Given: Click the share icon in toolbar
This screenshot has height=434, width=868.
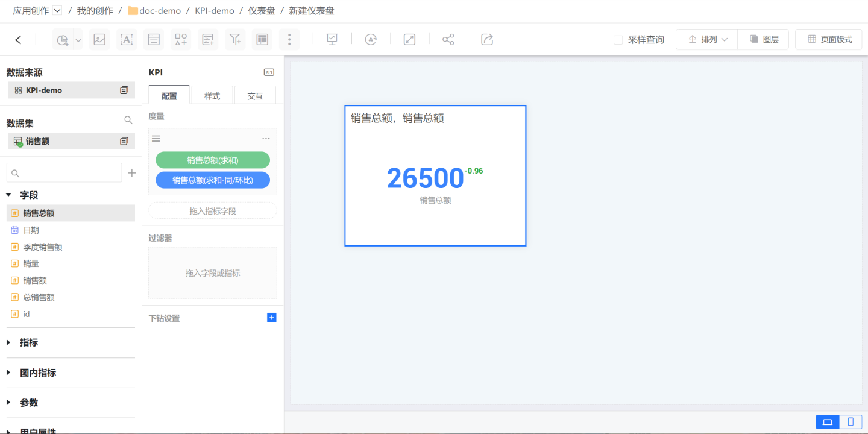Looking at the screenshot, I should (x=448, y=40).
